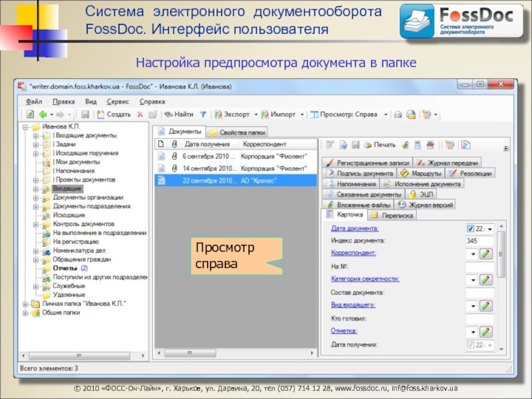This screenshot has height=399, width=532.
Task: Click the red X delete icon
Action: tap(140, 114)
